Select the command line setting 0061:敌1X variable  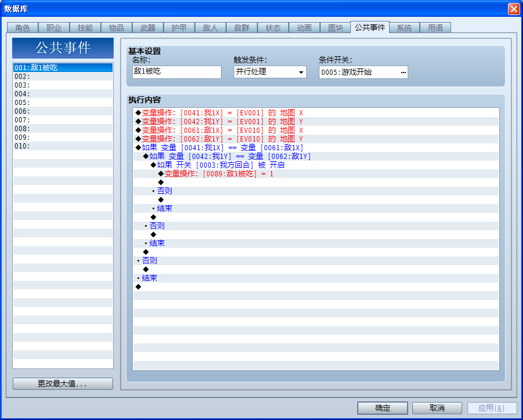316,130
